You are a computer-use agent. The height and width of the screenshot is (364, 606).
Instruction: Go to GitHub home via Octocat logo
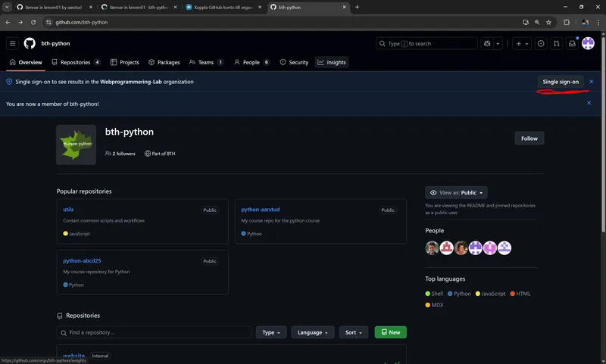(30, 44)
